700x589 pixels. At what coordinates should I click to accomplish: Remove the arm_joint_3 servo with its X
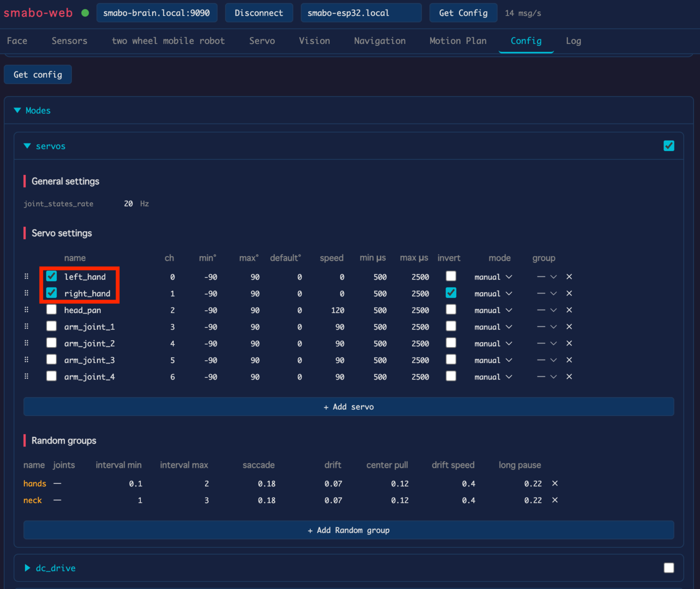pos(569,360)
